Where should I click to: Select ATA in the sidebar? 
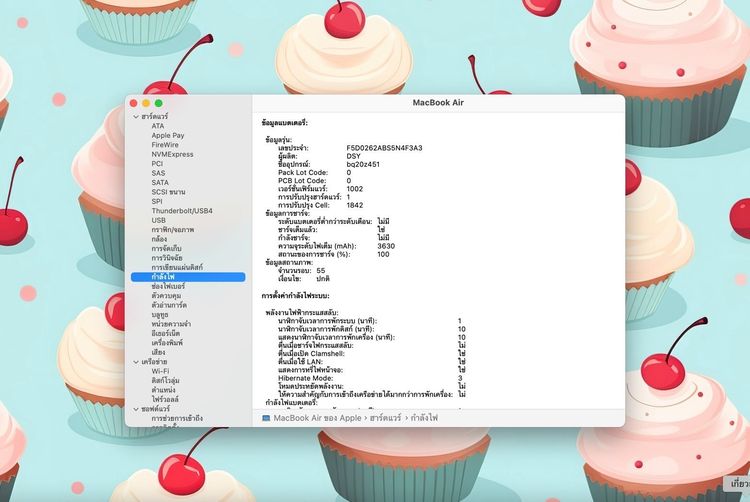(x=158, y=126)
